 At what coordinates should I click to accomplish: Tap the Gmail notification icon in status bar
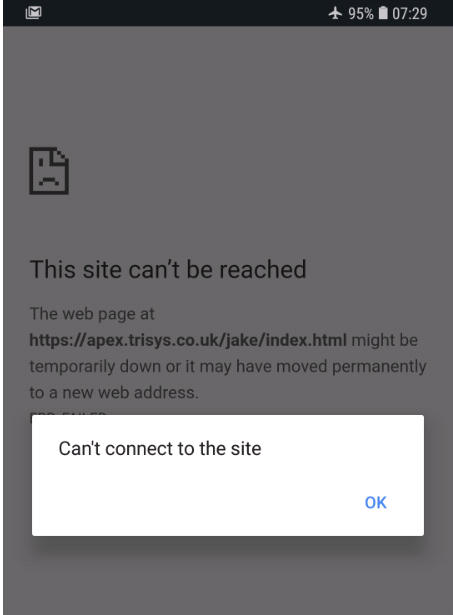tap(33, 13)
